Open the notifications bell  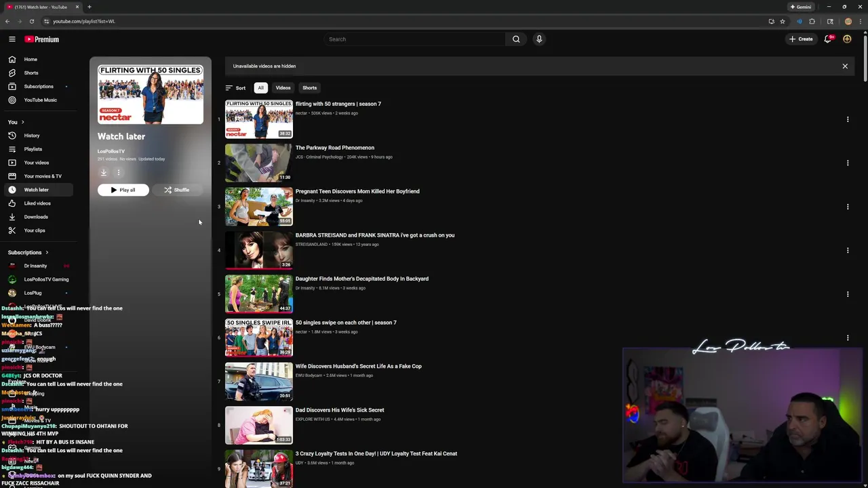828,39
